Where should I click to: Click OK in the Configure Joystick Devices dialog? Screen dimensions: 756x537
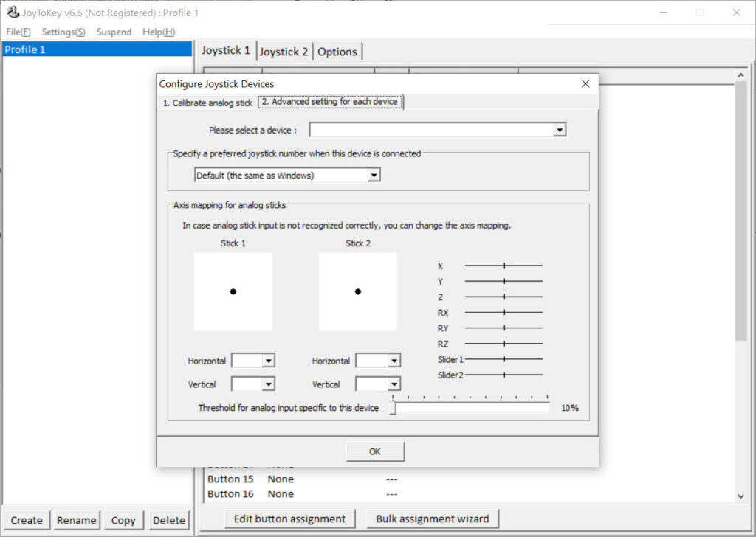tap(375, 451)
